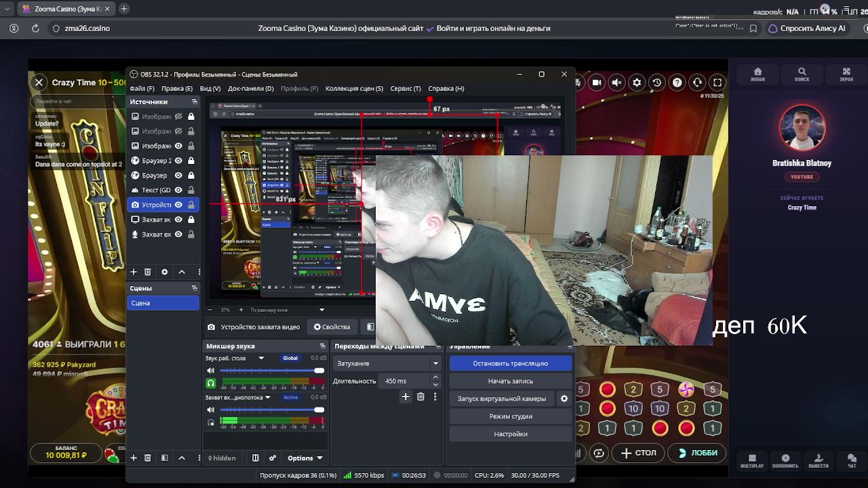Toggle monitoring headphone for Звук раб. стола
This screenshot has width=868, height=488.
tap(211, 383)
